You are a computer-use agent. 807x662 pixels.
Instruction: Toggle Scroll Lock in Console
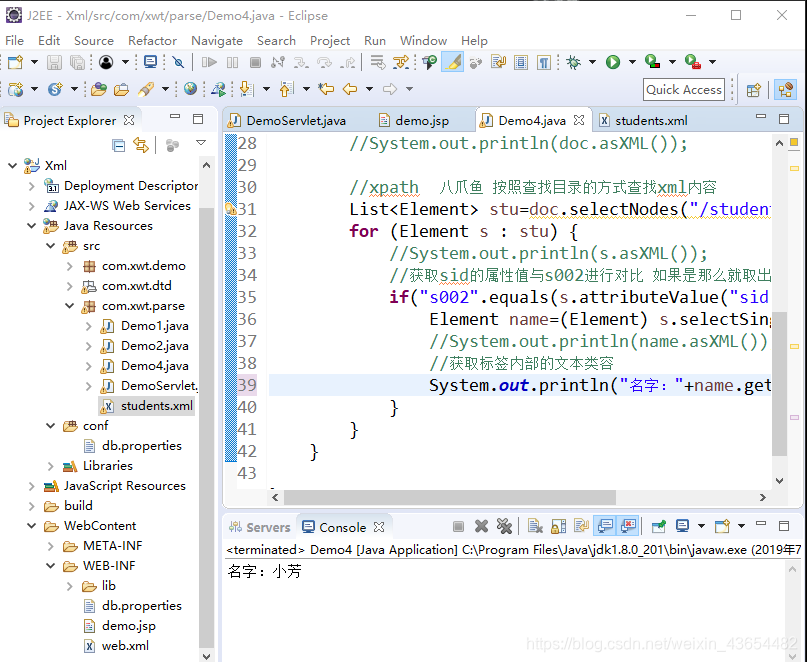tap(558, 526)
